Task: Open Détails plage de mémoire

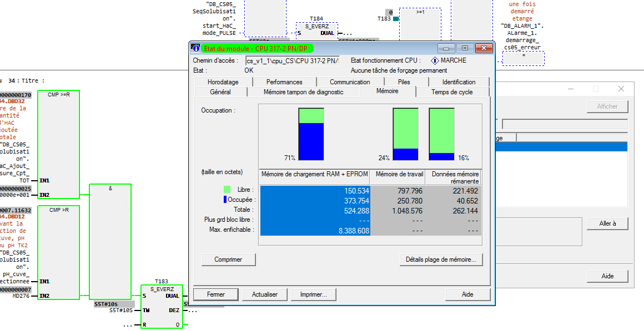Action: (x=441, y=259)
